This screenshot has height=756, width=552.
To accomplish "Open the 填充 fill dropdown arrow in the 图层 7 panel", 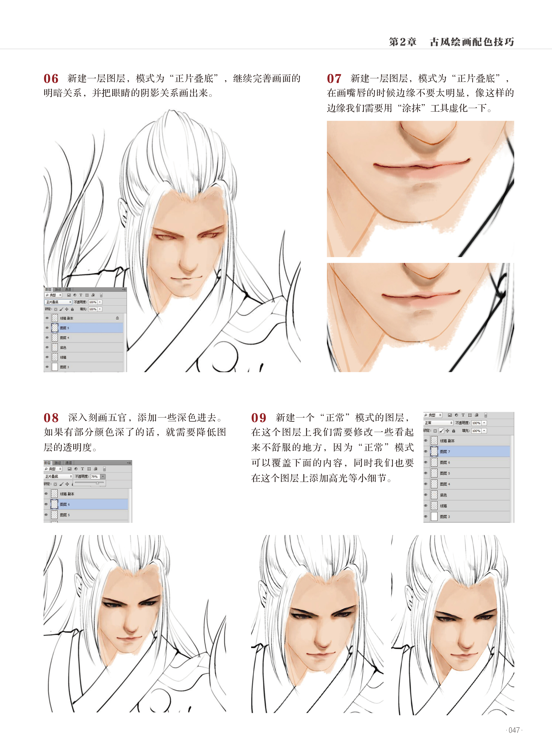I will pos(484,431).
